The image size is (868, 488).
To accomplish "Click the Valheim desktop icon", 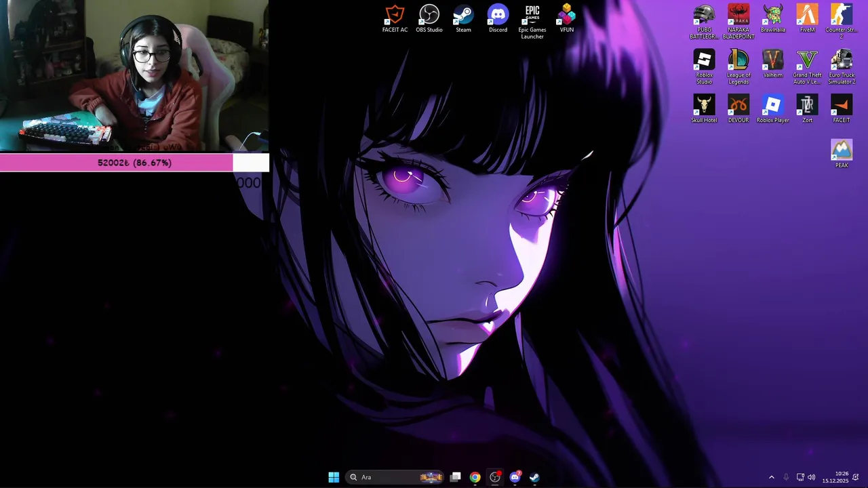I will 773,64.
